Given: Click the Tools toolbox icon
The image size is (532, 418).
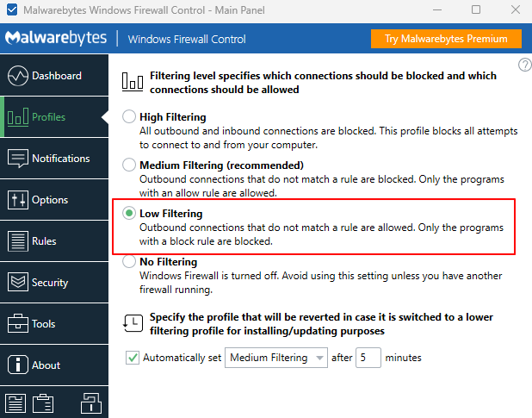Looking at the screenshot, I should 18,324.
